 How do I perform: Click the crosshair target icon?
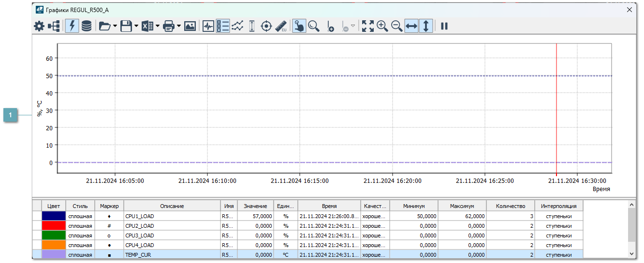266,26
